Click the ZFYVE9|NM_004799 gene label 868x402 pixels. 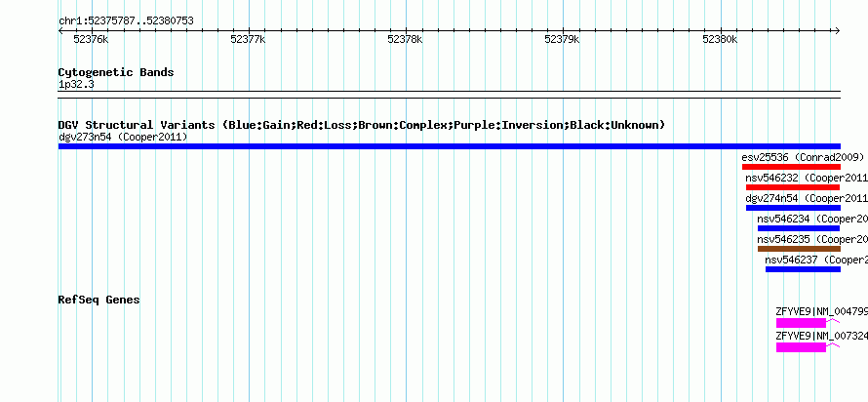point(822,311)
